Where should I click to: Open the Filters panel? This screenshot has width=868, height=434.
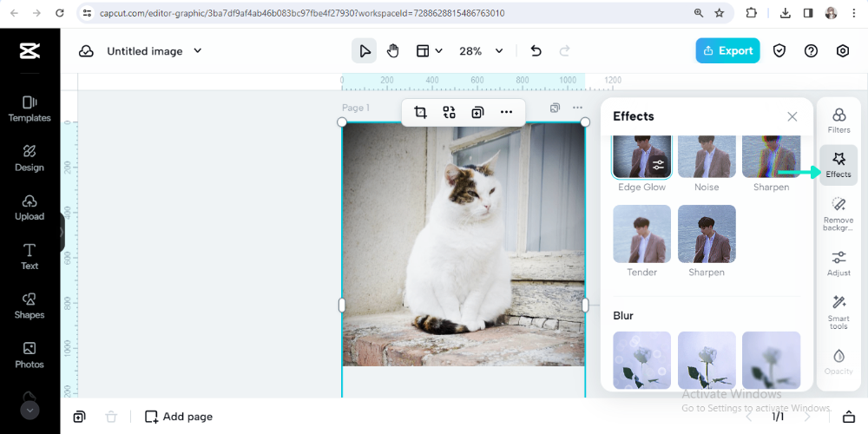click(838, 120)
